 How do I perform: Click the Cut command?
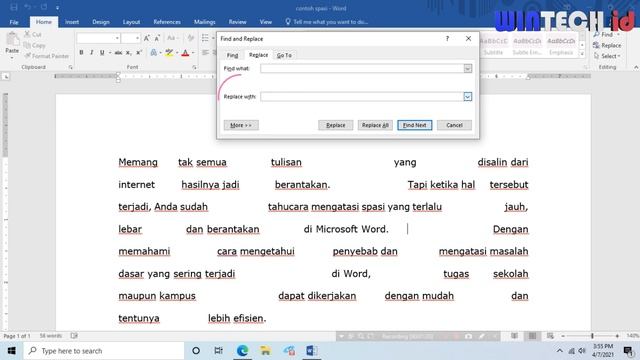click(x=33, y=35)
